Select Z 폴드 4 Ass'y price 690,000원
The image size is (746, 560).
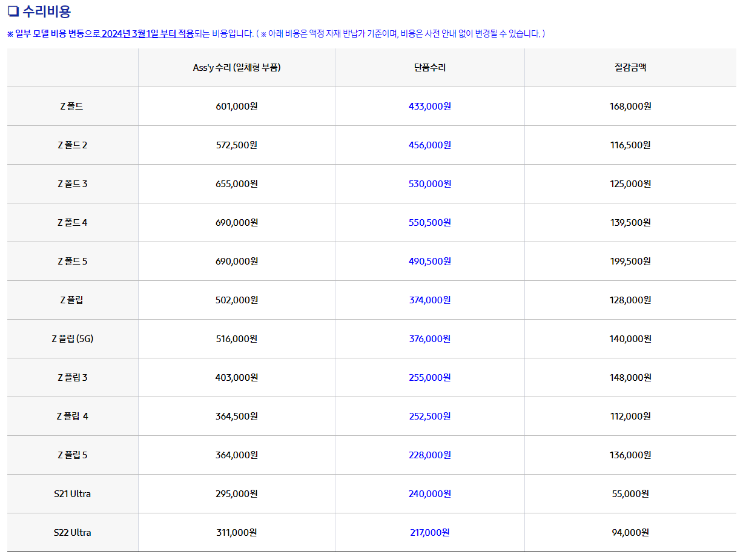tap(237, 223)
